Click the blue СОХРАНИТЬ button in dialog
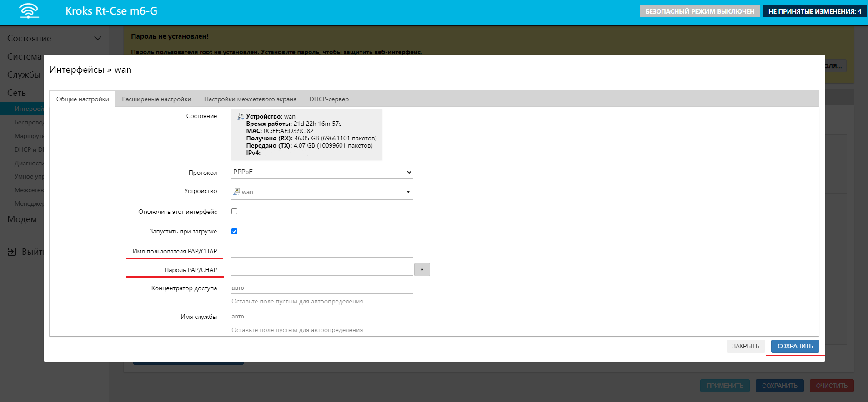This screenshot has height=402, width=868. tap(795, 346)
